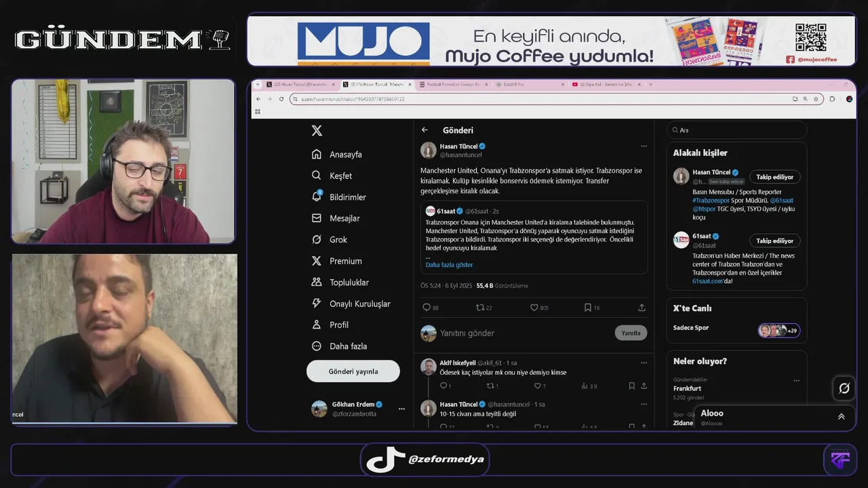Open the Grok icon in sidebar
868x488 pixels.
pyautogui.click(x=317, y=239)
